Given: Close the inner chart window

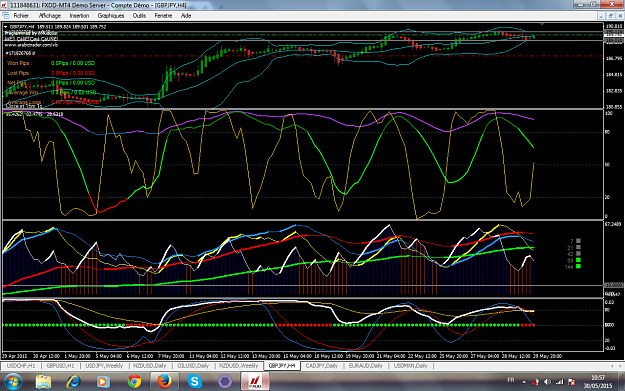Looking at the screenshot, I should click(620, 16).
